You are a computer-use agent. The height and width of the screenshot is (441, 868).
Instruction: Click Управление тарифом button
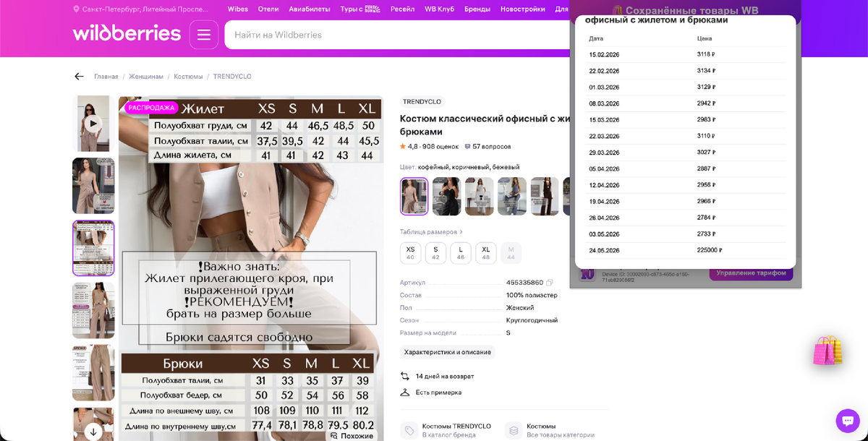tap(751, 273)
